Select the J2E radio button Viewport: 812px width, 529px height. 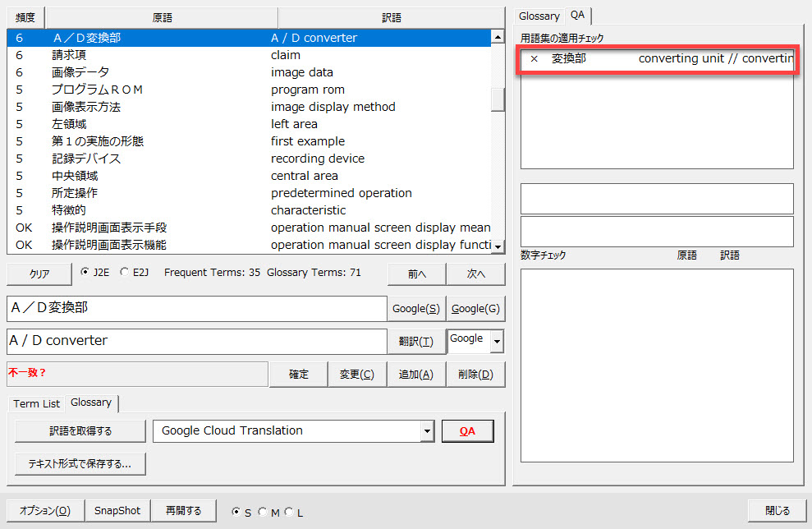(x=86, y=273)
